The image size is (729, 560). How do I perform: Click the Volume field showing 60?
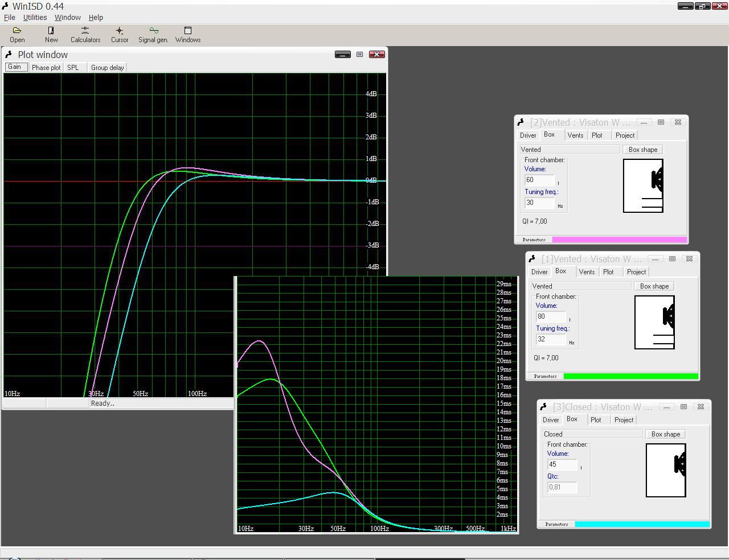539,180
